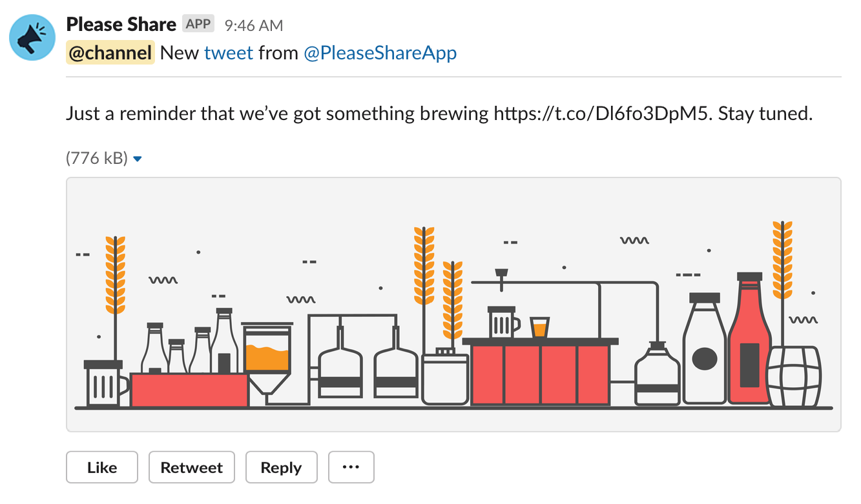The width and height of the screenshot is (861, 504).
Task: Visit the @PleaseShareApp profile link
Action: [x=380, y=53]
